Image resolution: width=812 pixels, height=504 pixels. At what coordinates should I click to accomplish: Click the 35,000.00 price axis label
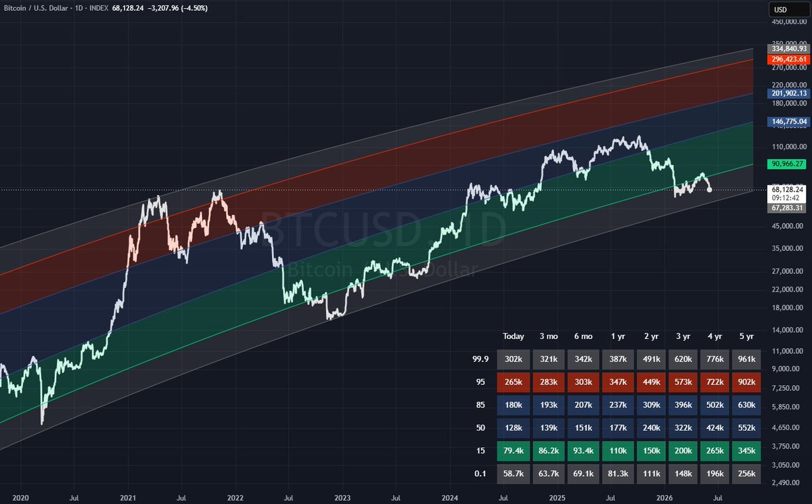tap(789, 248)
